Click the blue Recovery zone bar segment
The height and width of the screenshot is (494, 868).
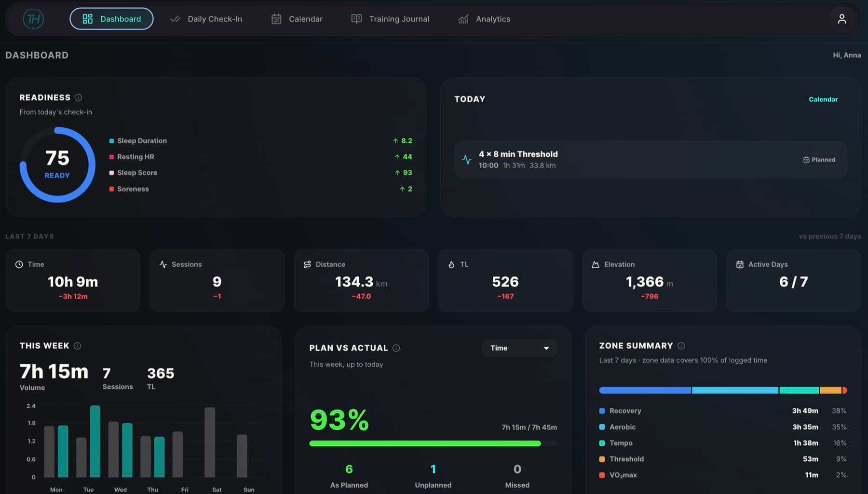click(645, 390)
